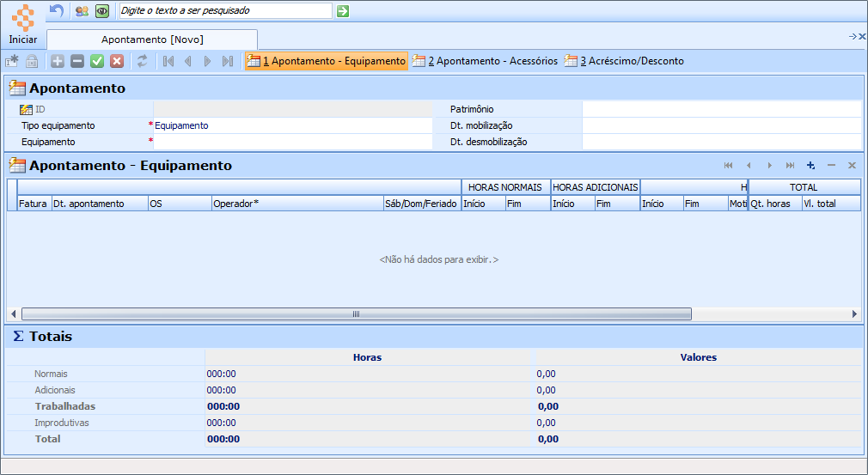Viewport: 868px width, 475px height.
Task: Click the Dt. desmobilização field
Action: [x=722, y=142]
